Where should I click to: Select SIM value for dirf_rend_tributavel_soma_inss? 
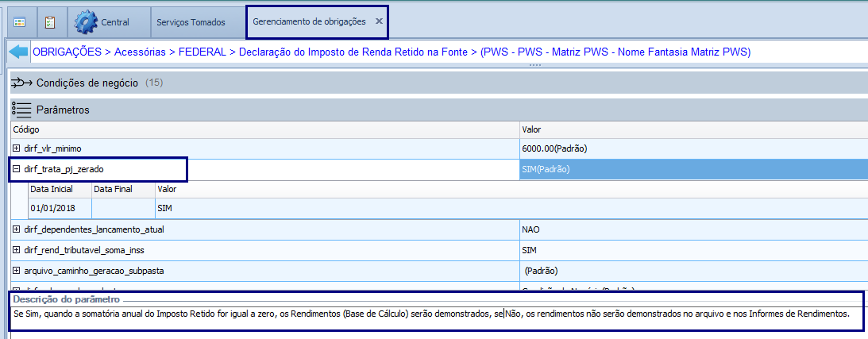coord(693,250)
